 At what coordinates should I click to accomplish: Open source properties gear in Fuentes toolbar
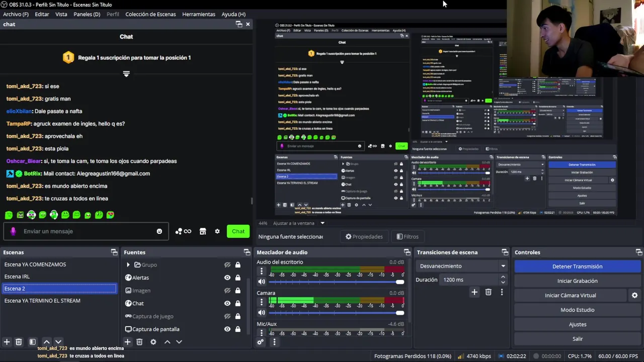coord(153,342)
